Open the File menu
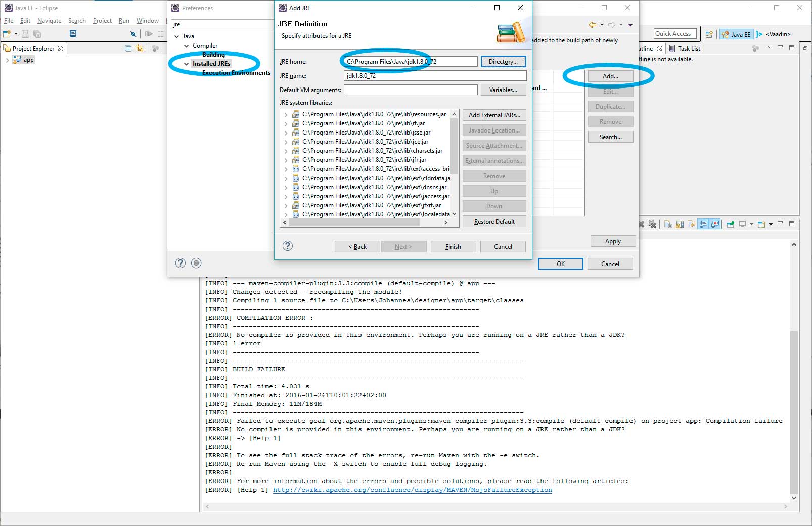The height and width of the screenshot is (526, 812). coord(9,21)
